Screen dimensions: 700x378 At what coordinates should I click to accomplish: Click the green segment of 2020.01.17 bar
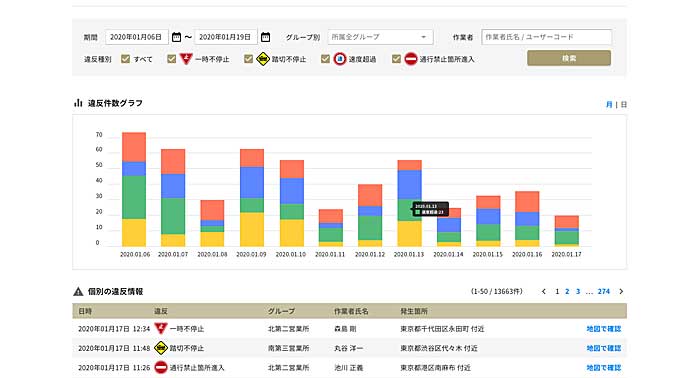pyautogui.click(x=567, y=237)
